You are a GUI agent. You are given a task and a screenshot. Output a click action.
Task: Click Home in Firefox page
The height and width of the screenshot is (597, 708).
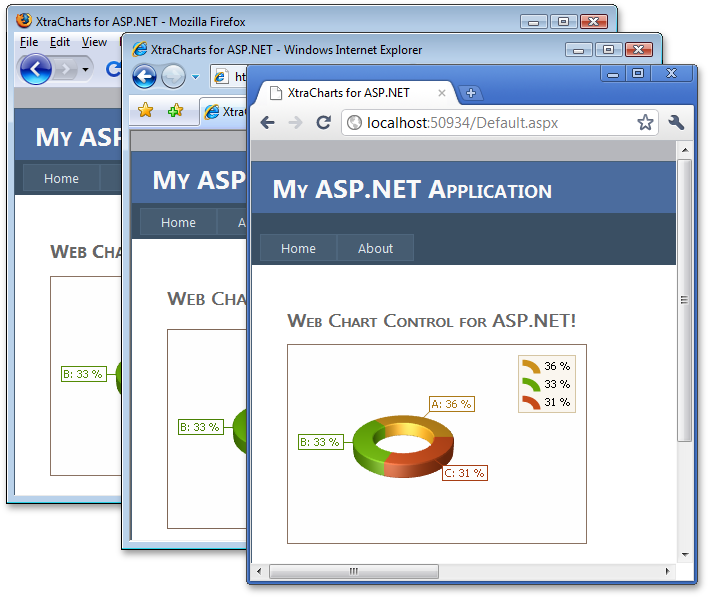tap(61, 178)
